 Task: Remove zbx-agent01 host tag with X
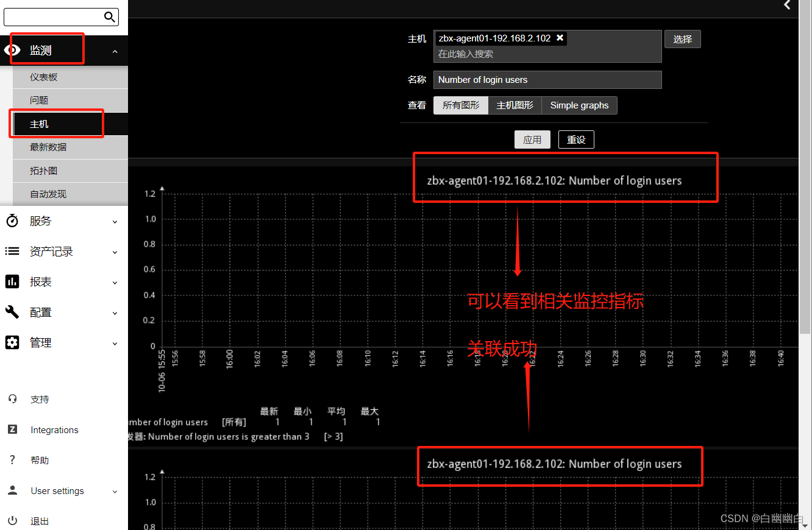(x=560, y=38)
